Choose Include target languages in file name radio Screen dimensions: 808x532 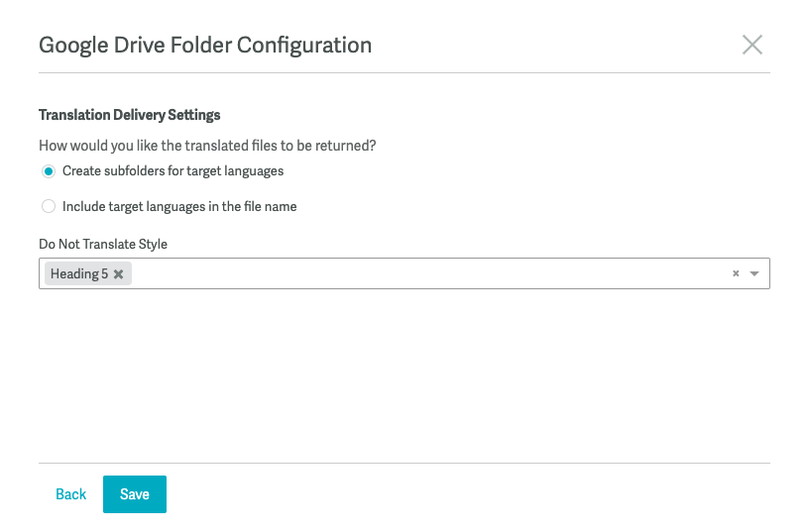pyautogui.click(x=49, y=206)
